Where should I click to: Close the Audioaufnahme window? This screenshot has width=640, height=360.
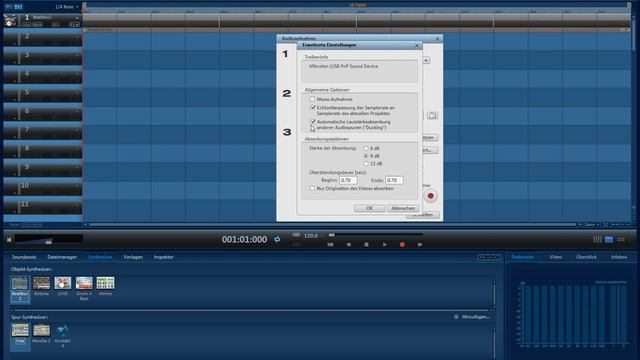coord(438,39)
